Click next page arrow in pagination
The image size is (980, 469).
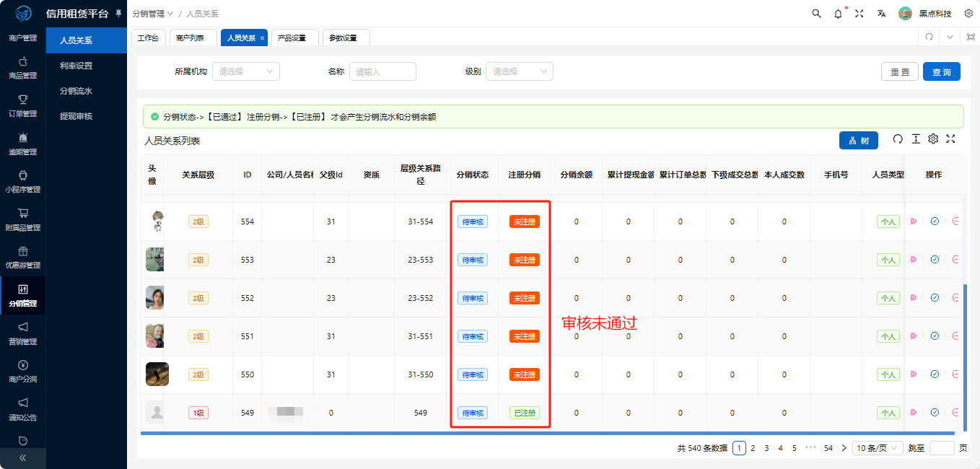coord(844,448)
